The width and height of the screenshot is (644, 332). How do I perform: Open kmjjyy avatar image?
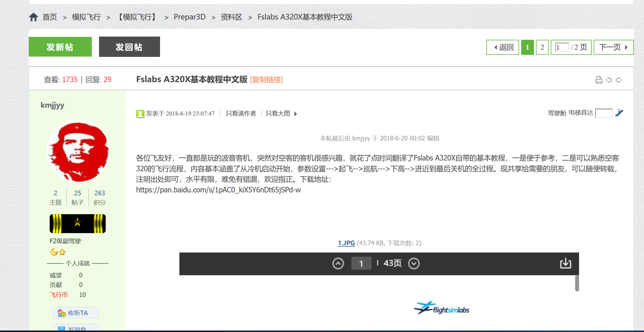coord(78,151)
